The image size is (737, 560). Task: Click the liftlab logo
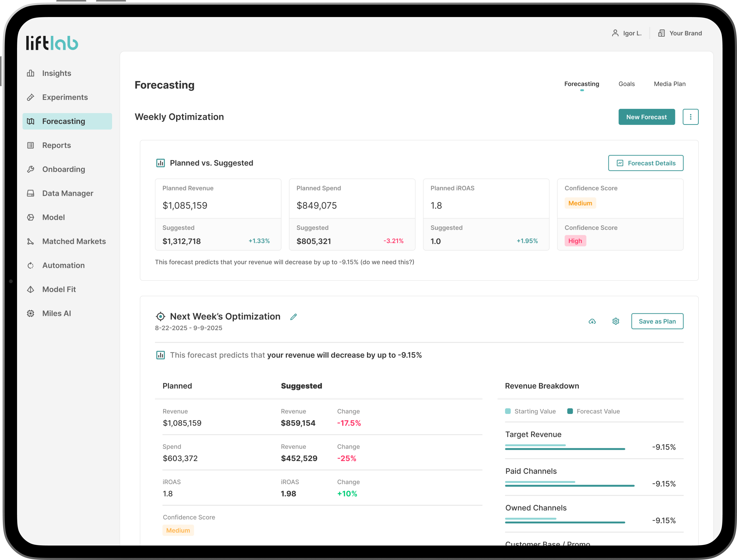[52, 43]
